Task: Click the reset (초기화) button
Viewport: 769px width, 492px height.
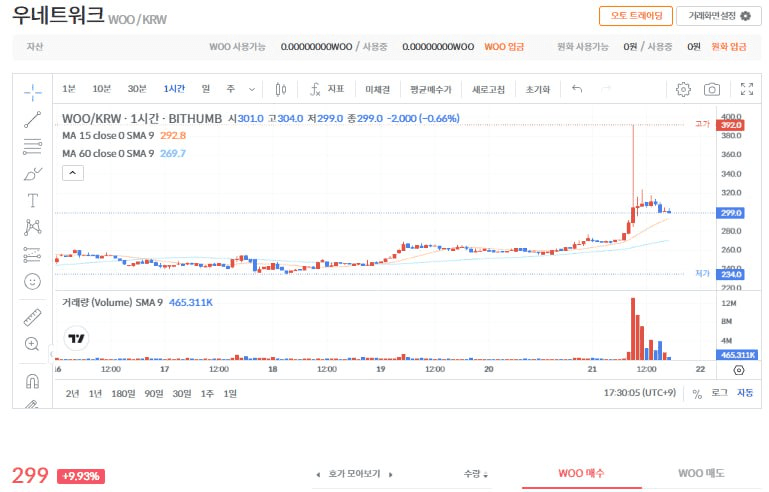Action: point(538,89)
